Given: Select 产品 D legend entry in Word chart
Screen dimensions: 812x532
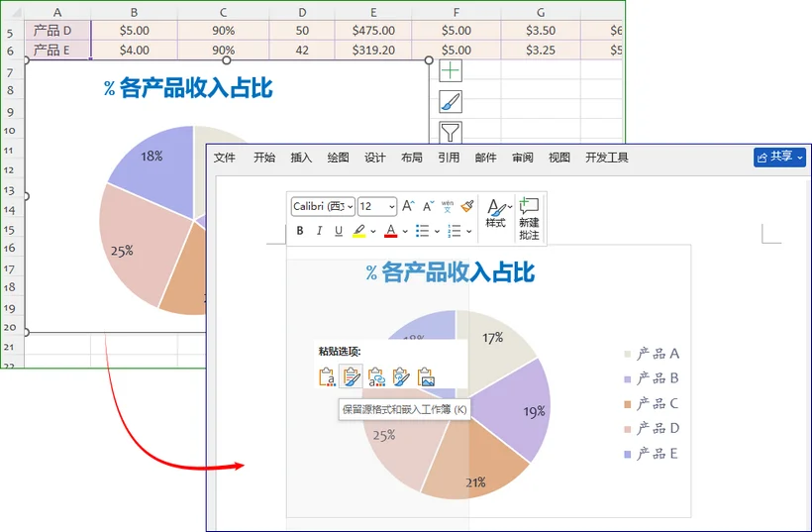Looking at the screenshot, I should [652, 428].
